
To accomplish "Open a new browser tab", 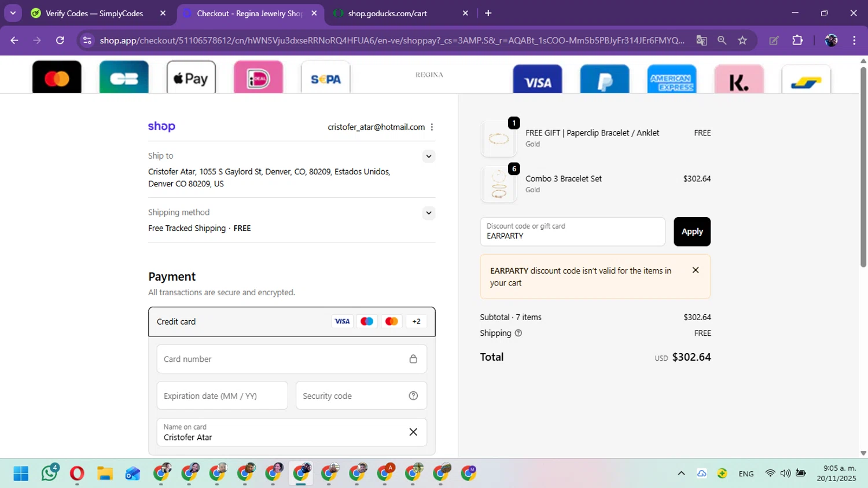I will coord(488,13).
